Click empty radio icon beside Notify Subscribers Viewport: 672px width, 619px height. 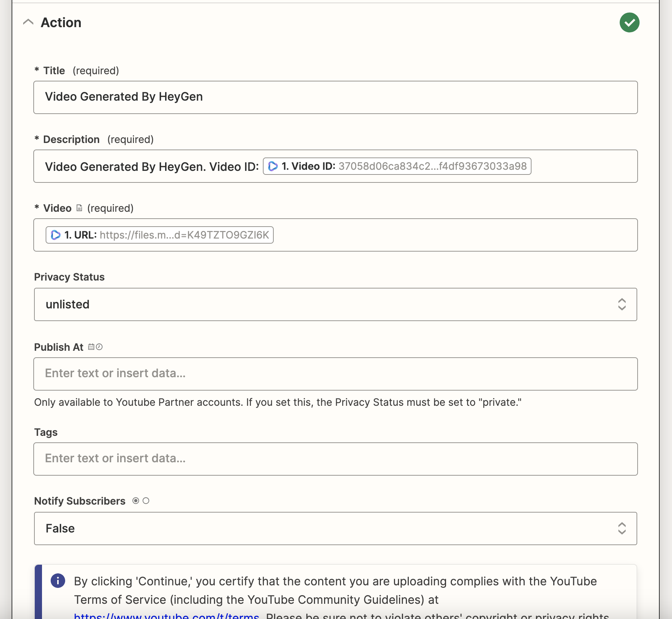point(146,501)
